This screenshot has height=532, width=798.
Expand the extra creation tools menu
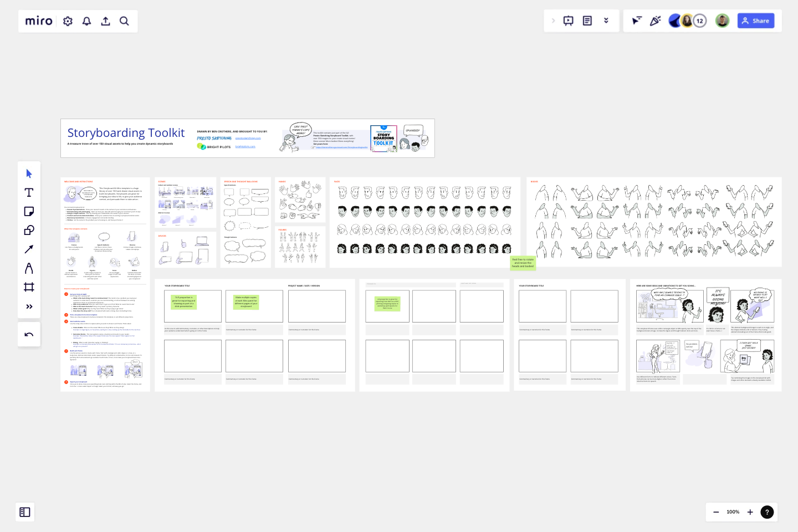coord(29,306)
